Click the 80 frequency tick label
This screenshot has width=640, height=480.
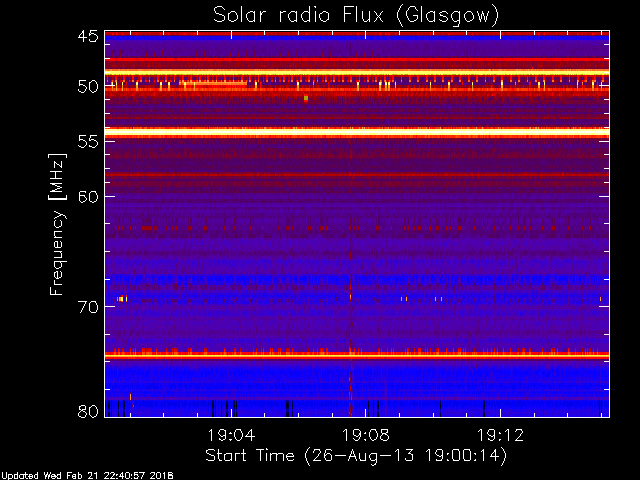[88, 411]
